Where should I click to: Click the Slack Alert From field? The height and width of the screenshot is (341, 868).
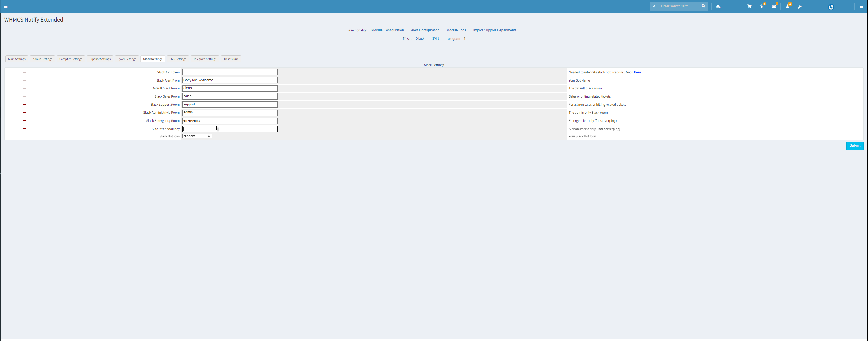point(230,80)
